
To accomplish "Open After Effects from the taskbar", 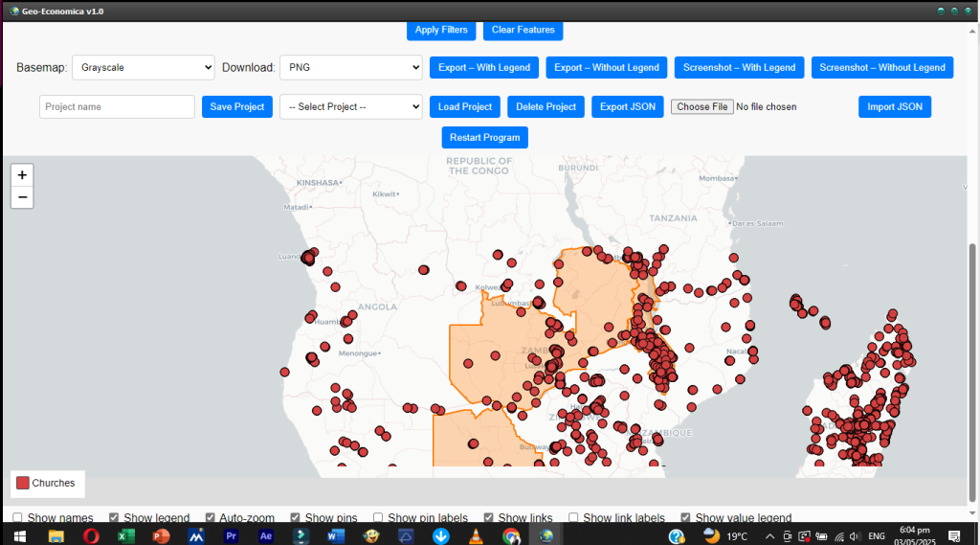I will click(x=266, y=536).
